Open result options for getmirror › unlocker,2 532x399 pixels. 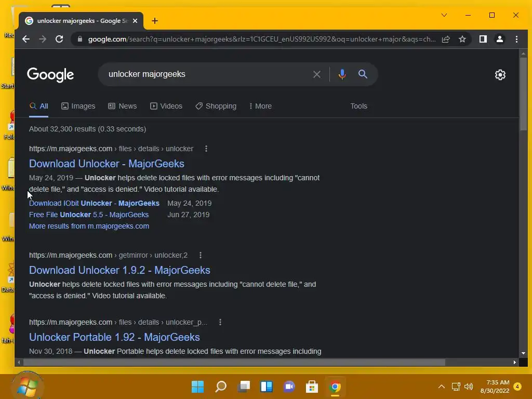pyautogui.click(x=201, y=255)
